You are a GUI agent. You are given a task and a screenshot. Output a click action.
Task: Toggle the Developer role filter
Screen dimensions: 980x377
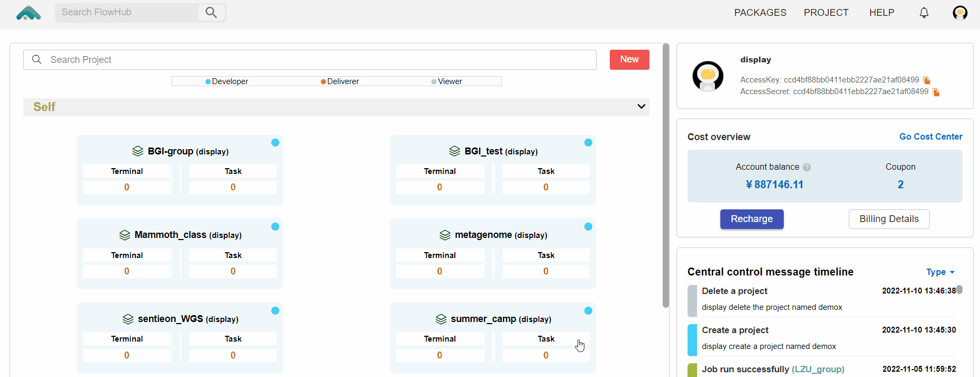tap(226, 81)
